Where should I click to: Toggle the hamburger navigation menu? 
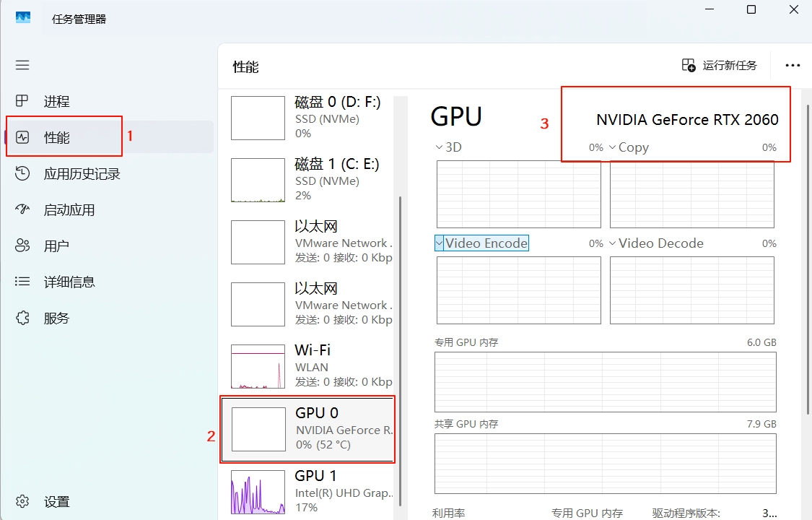pyautogui.click(x=22, y=65)
